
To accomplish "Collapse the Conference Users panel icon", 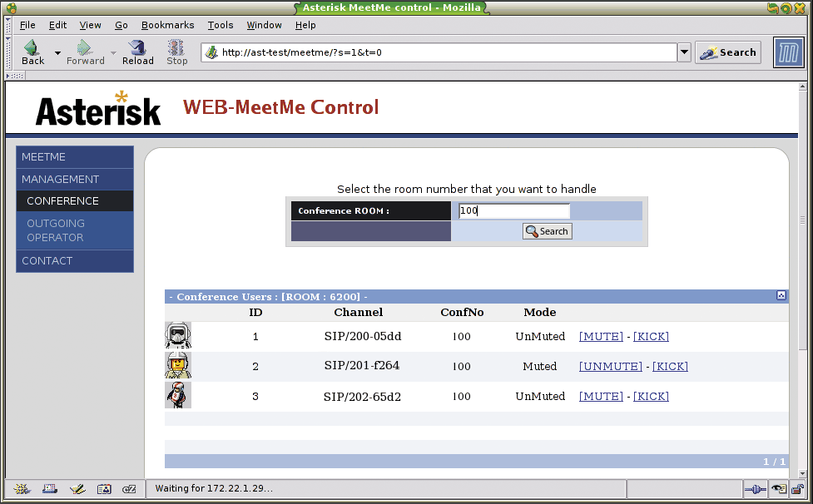I will point(781,295).
